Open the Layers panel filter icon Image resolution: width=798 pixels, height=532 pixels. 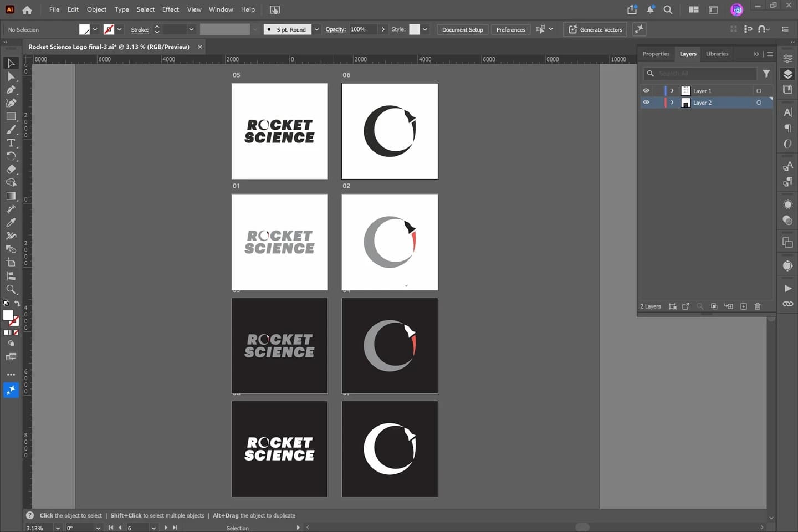pyautogui.click(x=766, y=73)
